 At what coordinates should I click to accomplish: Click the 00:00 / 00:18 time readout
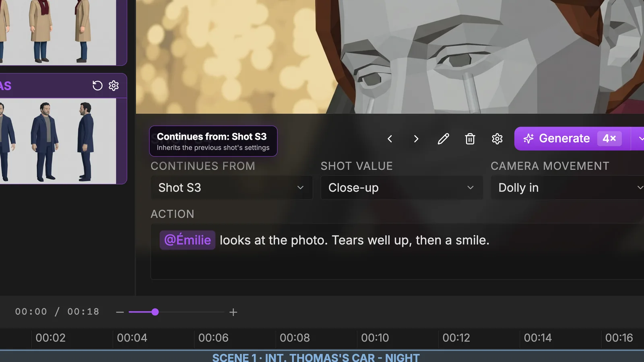57,312
